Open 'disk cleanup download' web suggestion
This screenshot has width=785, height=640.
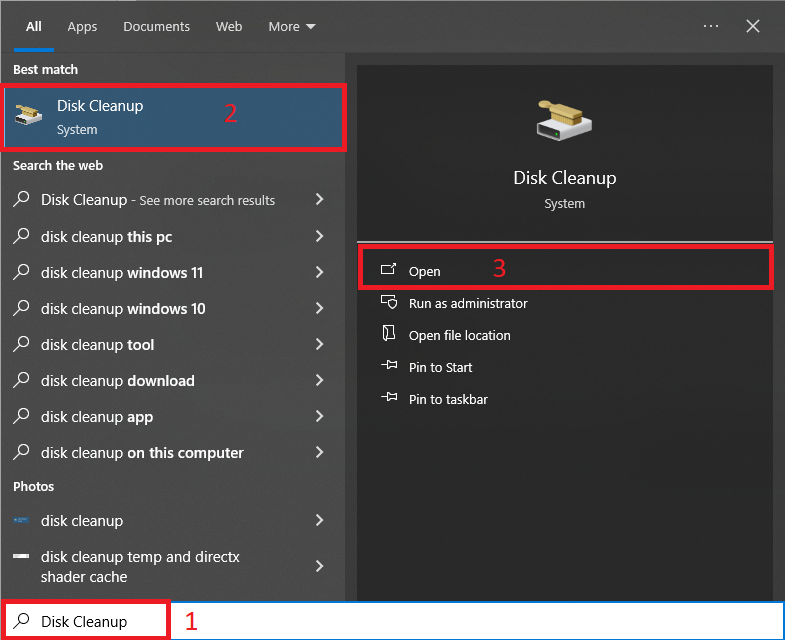118,381
